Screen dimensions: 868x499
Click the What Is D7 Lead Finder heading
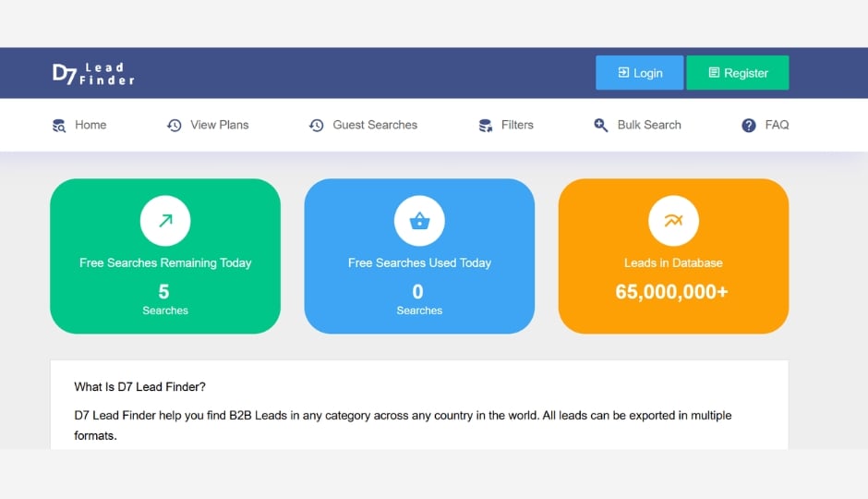pos(139,386)
